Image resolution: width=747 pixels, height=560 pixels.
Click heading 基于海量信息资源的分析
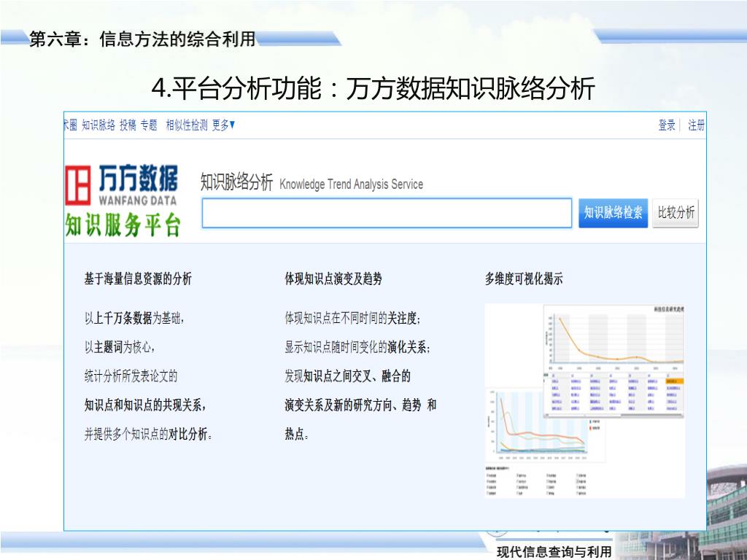tap(138, 279)
